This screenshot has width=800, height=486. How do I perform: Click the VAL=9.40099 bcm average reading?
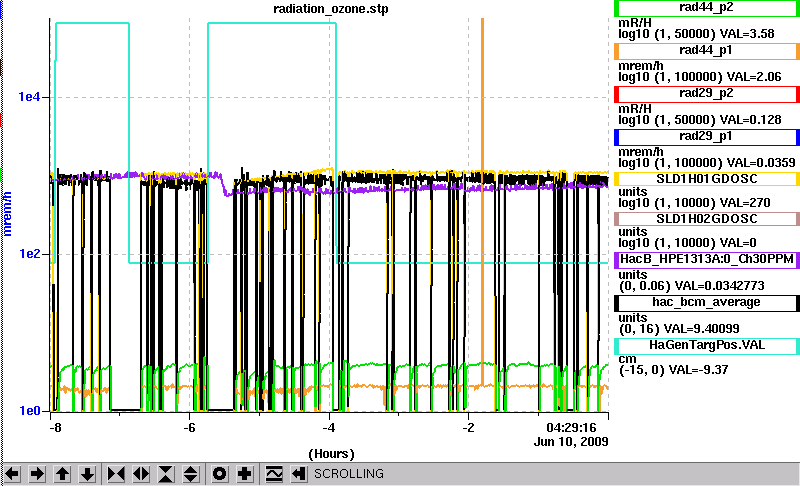click(704, 328)
